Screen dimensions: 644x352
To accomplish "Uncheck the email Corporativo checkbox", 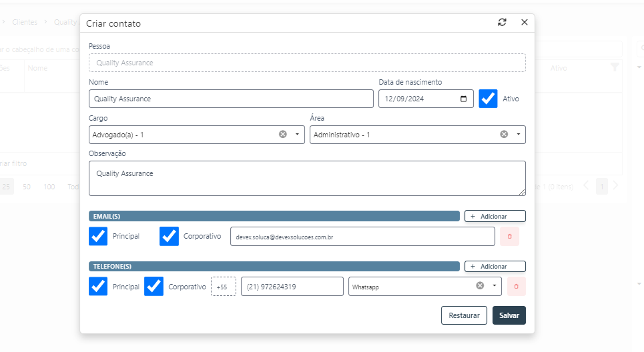I will pyautogui.click(x=169, y=236).
